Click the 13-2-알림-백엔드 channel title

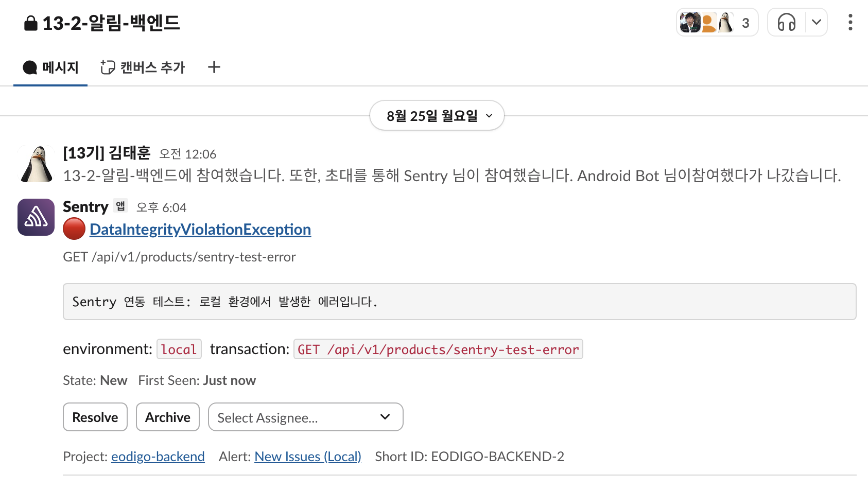[x=111, y=23]
